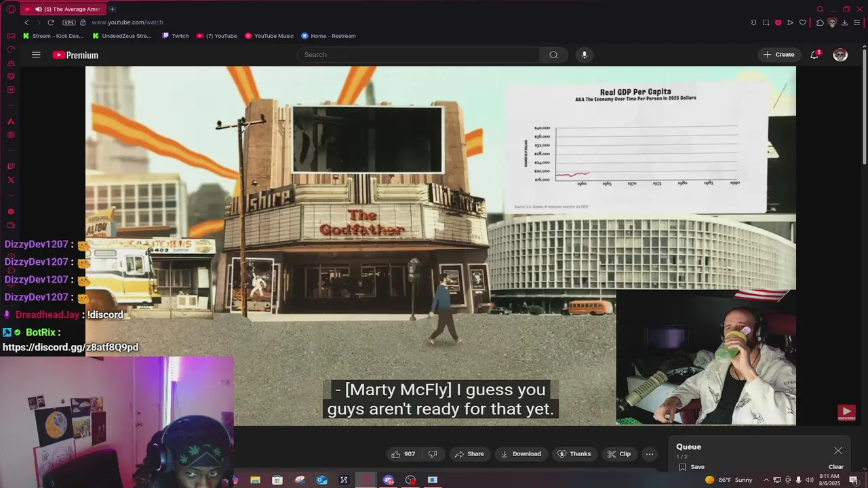
Task: Open the browser snapshot tool icon
Action: coord(766,22)
